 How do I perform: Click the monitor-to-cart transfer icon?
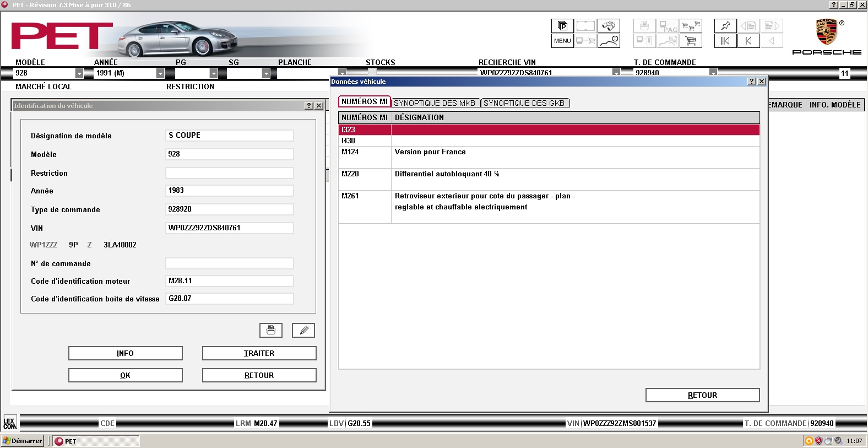tap(585, 41)
